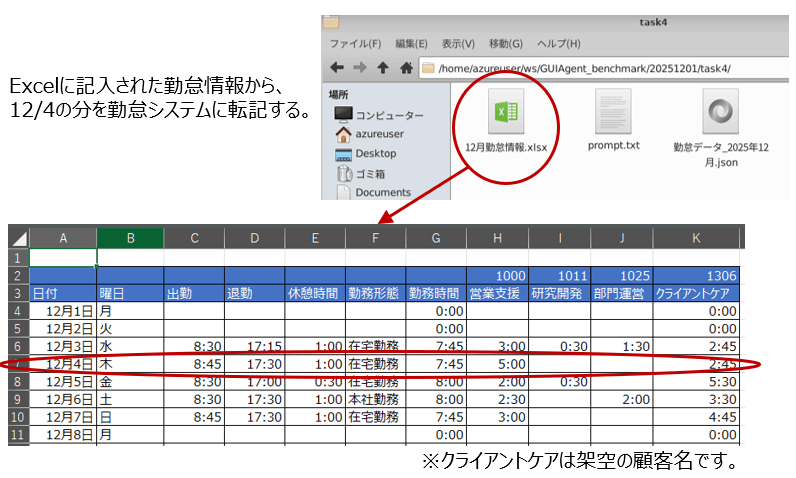Open Documents in the places sidebar
The width and height of the screenshot is (796, 478).
[x=374, y=192]
